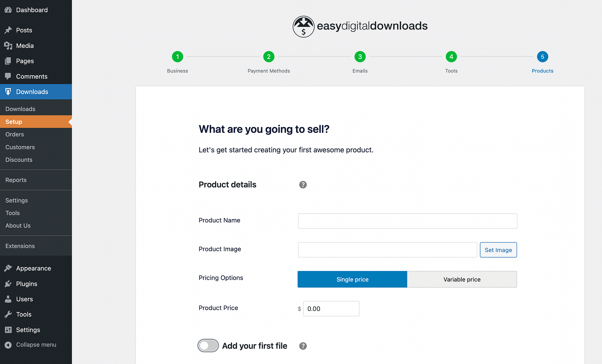Select Single price pricing option
This screenshot has height=364, width=602.
coord(352,279)
